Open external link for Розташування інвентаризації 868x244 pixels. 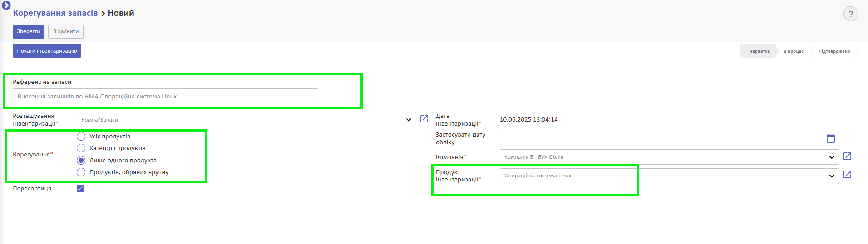pyautogui.click(x=424, y=119)
